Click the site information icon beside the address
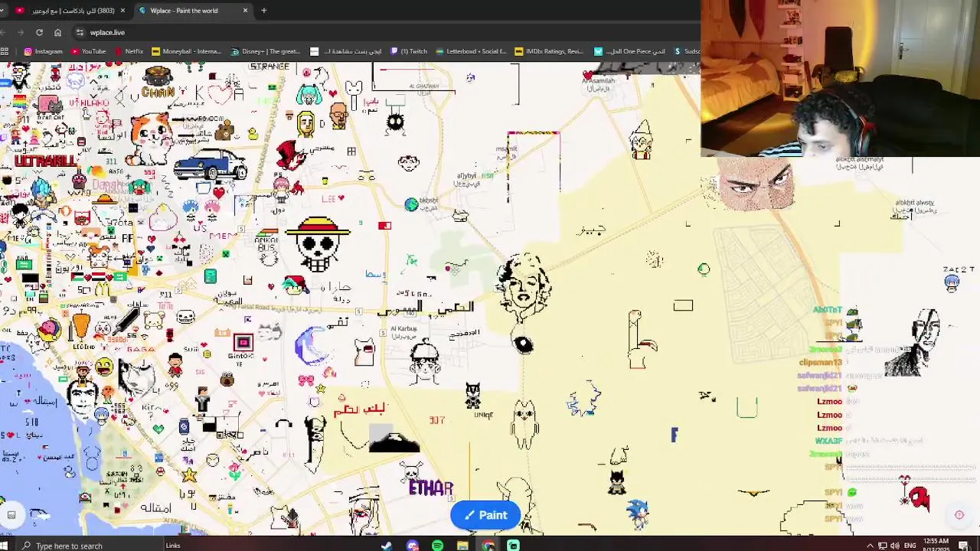The width and height of the screenshot is (980, 551). tap(80, 32)
